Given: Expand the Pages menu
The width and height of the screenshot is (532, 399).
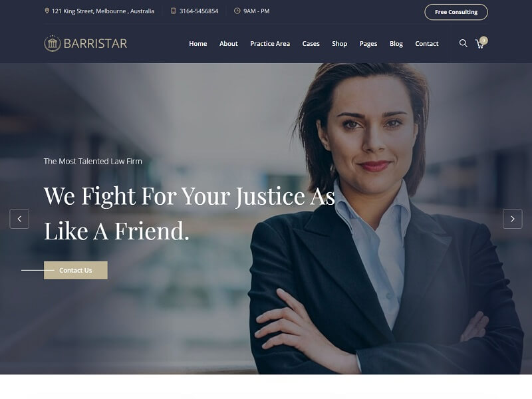Looking at the screenshot, I should point(368,44).
